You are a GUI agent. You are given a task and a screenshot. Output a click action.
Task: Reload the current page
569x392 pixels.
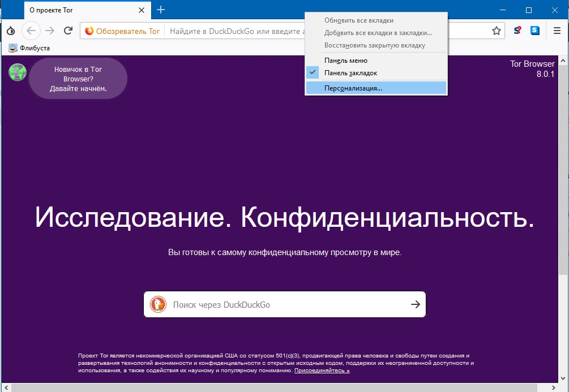[68, 31]
